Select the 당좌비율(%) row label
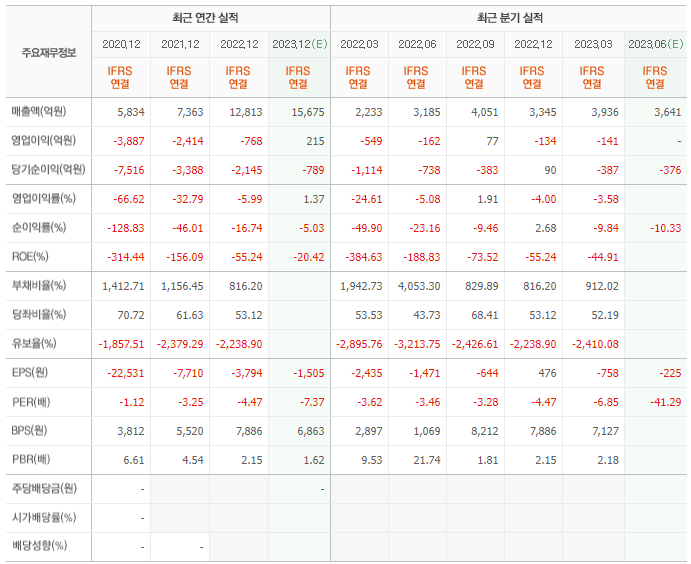The image size is (691, 564). [x=39, y=315]
